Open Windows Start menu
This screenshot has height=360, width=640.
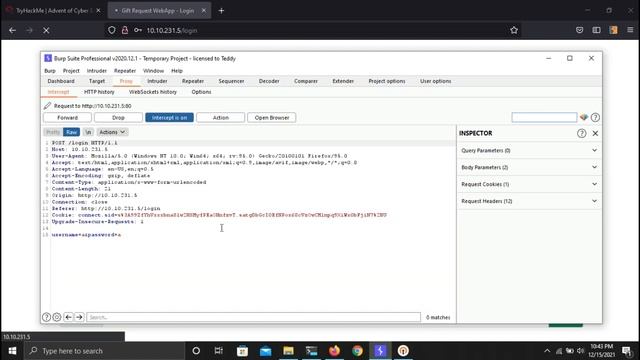(x=12, y=351)
